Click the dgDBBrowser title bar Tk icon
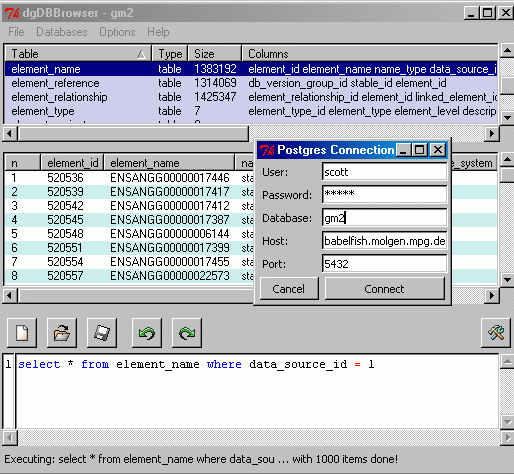Image resolution: width=514 pixels, height=474 pixels. click(x=12, y=13)
